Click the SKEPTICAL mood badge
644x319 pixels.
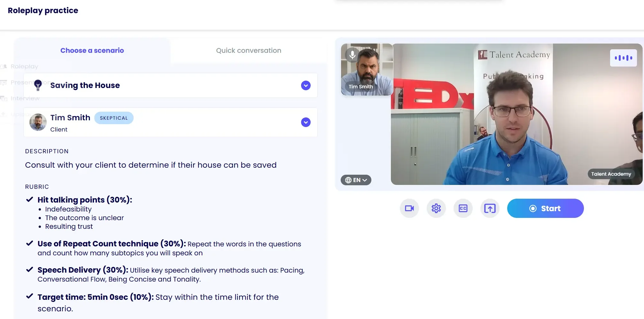[x=114, y=118]
